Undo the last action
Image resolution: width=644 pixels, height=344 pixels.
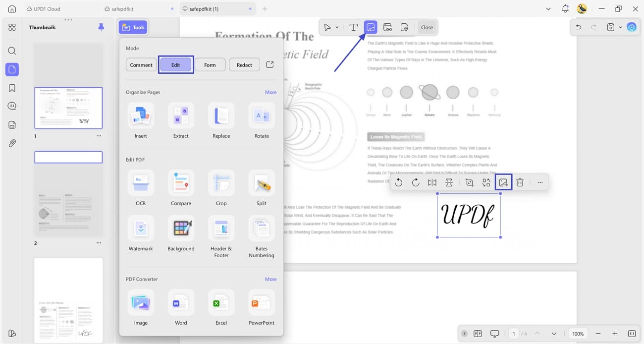(x=578, y=27)
